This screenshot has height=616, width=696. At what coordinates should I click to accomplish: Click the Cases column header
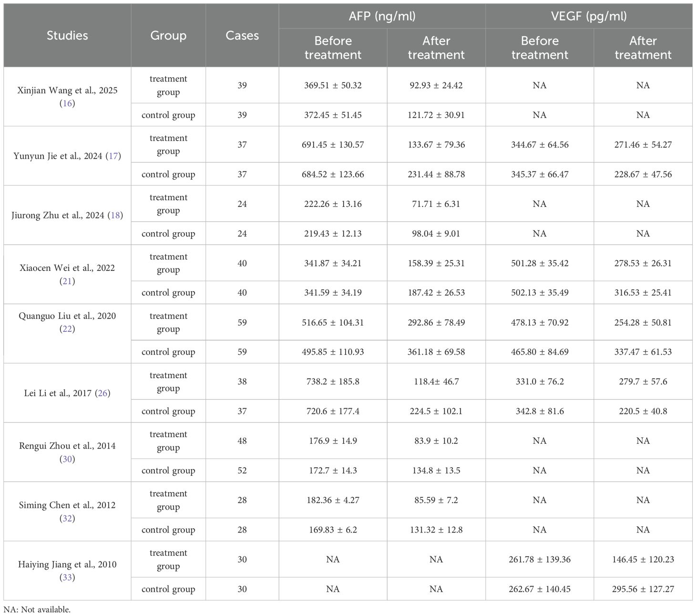[x=242, y=35]
